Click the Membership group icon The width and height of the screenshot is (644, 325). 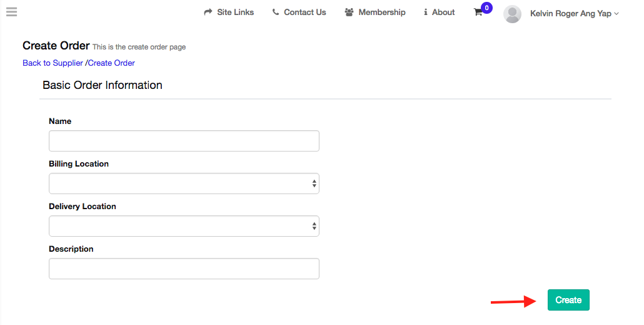pyautogui.click(x=350, y=13)
